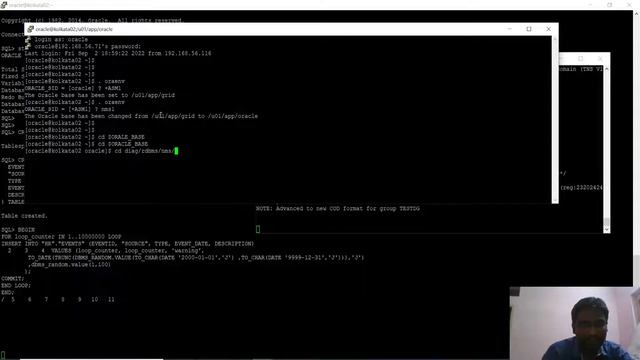Minimize the oracle@kolkata02:/u01/app/oracle window
The image size is (640, 360).
point(509,29)
